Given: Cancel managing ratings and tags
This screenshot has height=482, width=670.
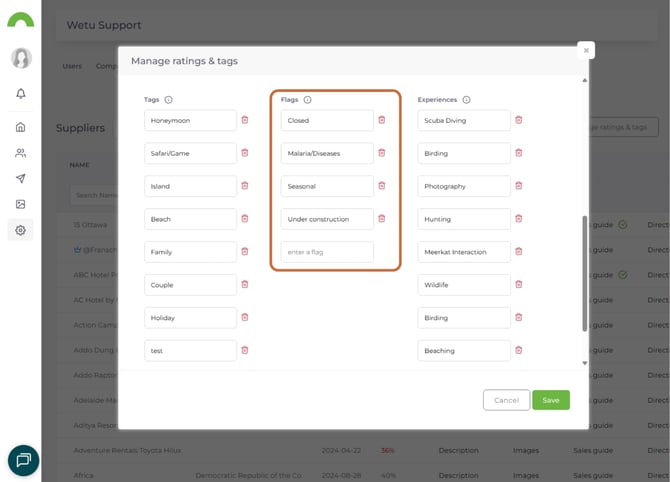Looking at the screenshot, I should coord(506,400).
